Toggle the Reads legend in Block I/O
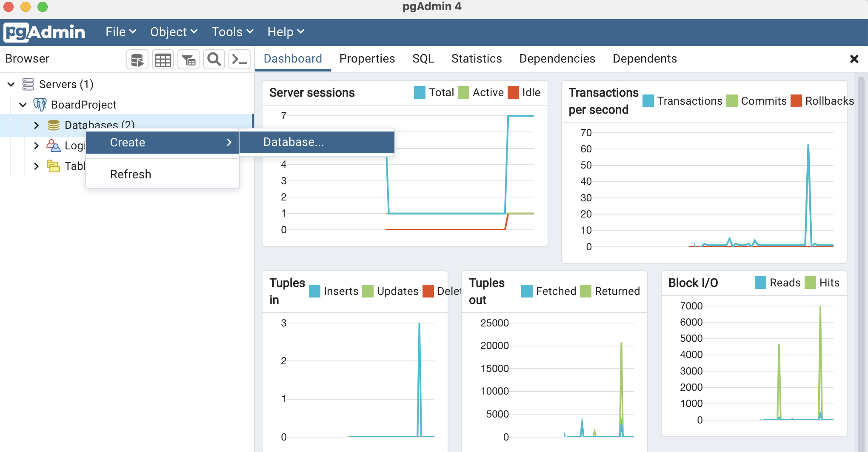The width and height of the screenshot is (868, 452). pos(778,283)
